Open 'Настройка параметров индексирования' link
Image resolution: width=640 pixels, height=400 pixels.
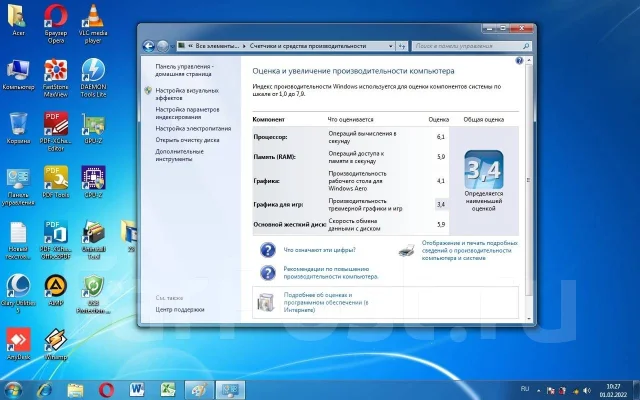coord(187,113)
